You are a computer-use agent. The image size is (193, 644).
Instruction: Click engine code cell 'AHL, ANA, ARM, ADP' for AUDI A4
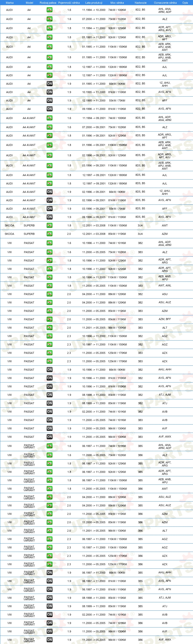coord(165,10)
